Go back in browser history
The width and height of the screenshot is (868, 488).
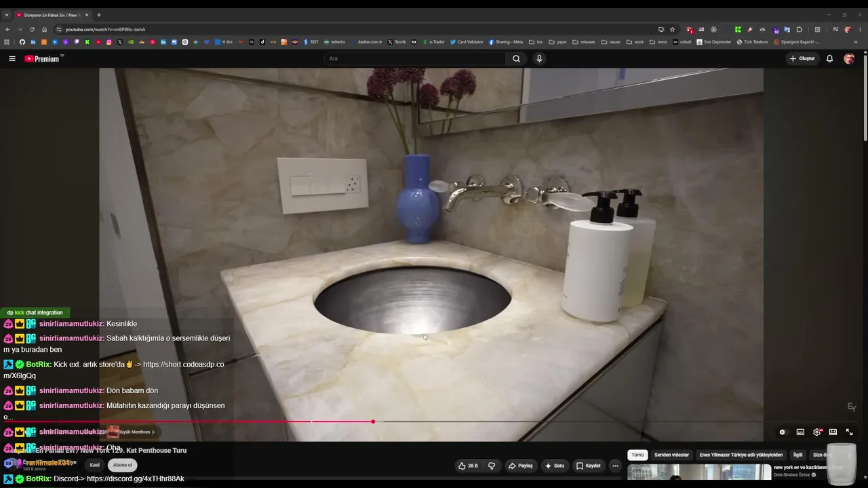click(7, 29)
